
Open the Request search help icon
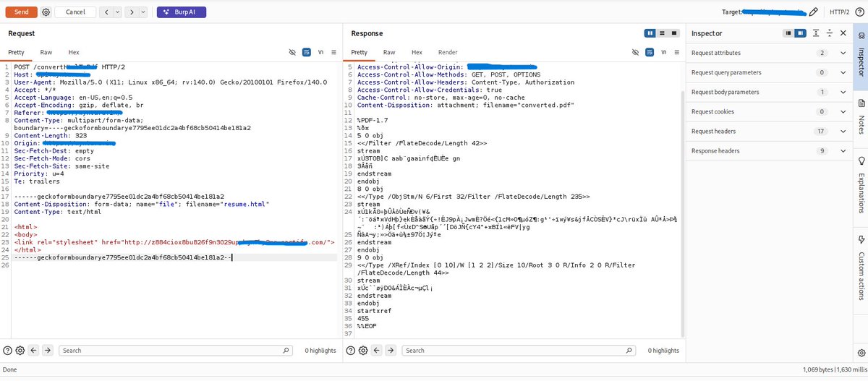pos(8,350)
